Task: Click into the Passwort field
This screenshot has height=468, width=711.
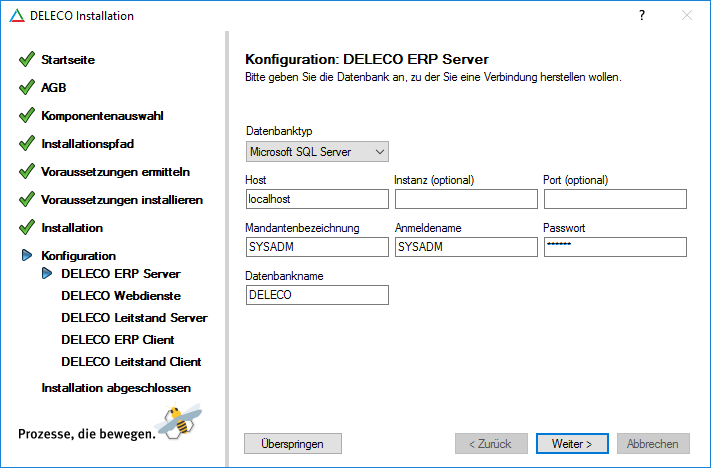Action: (615, 247)
